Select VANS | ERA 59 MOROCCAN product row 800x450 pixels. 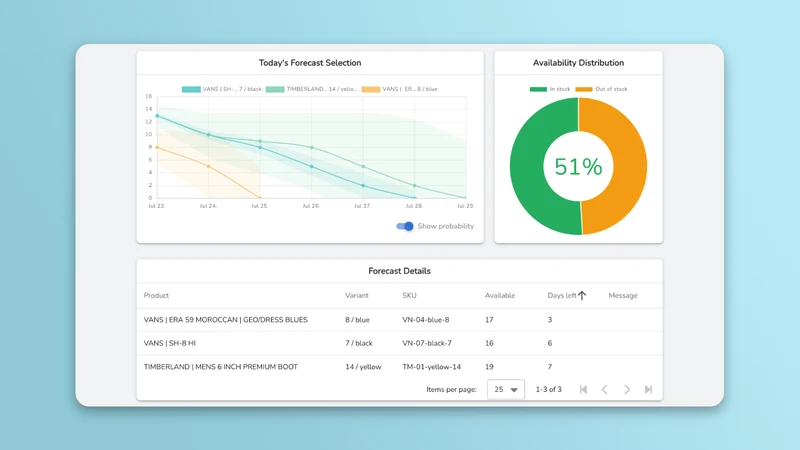[x=399, y=320]
